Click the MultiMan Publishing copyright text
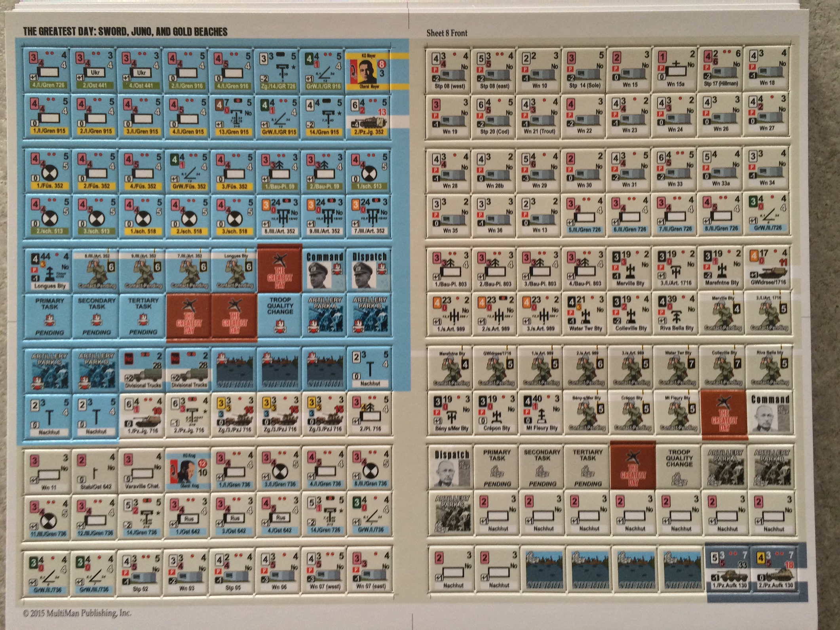 click(x=77, y=613)
